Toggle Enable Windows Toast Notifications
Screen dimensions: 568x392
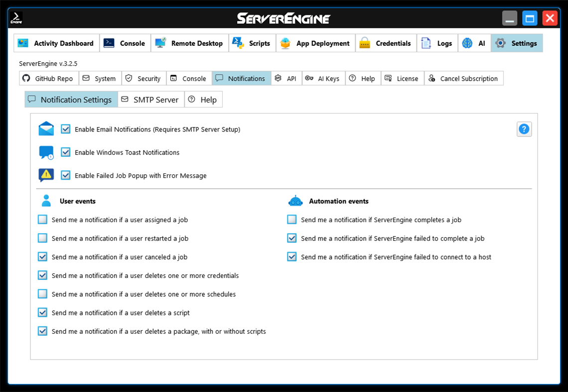pyautogui.click(x=65, y=152)
